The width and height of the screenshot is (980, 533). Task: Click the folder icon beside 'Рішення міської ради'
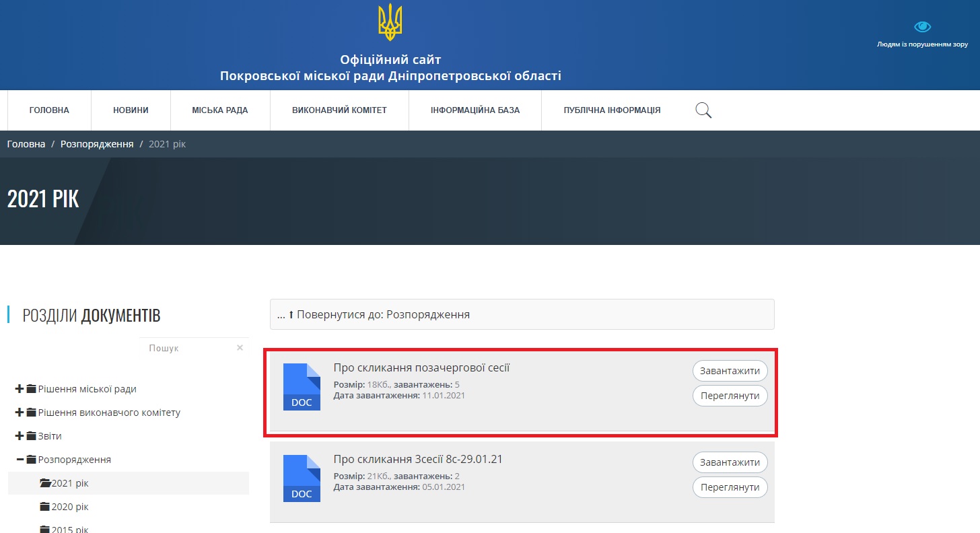30,388
